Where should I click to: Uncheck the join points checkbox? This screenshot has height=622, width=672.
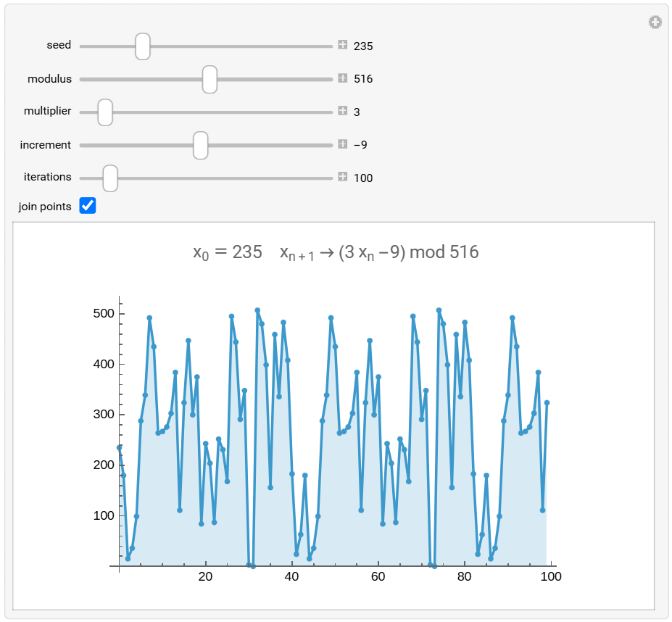pyautogui.click(x=87, y=207)
